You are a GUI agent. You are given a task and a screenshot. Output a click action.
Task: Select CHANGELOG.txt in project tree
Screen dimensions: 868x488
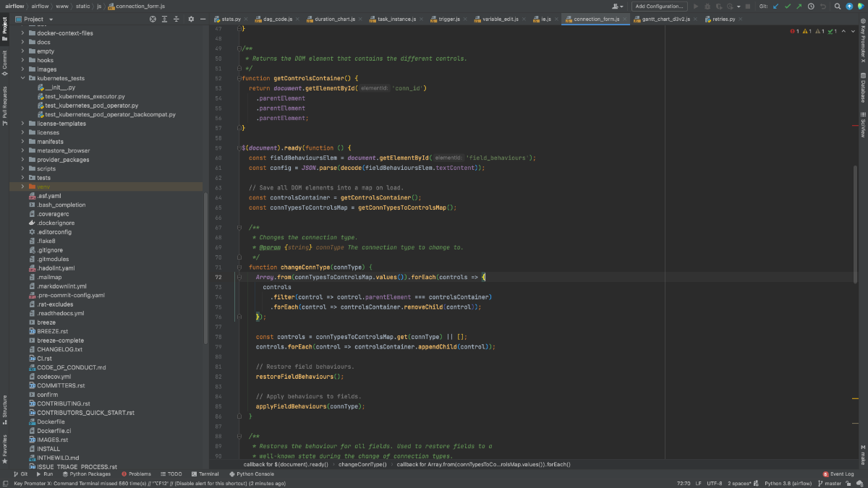(x=54, y=349)
